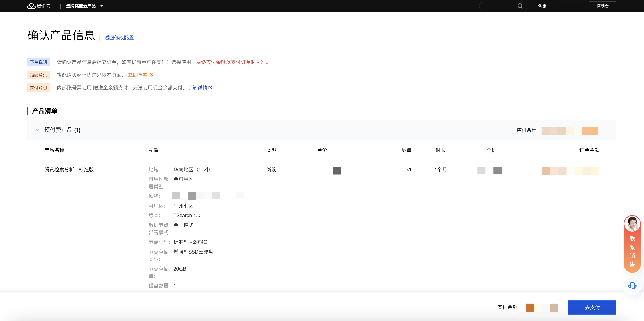Click the 控制台 button
Viewport: 644px width, 321px height.
click(603, 6)
